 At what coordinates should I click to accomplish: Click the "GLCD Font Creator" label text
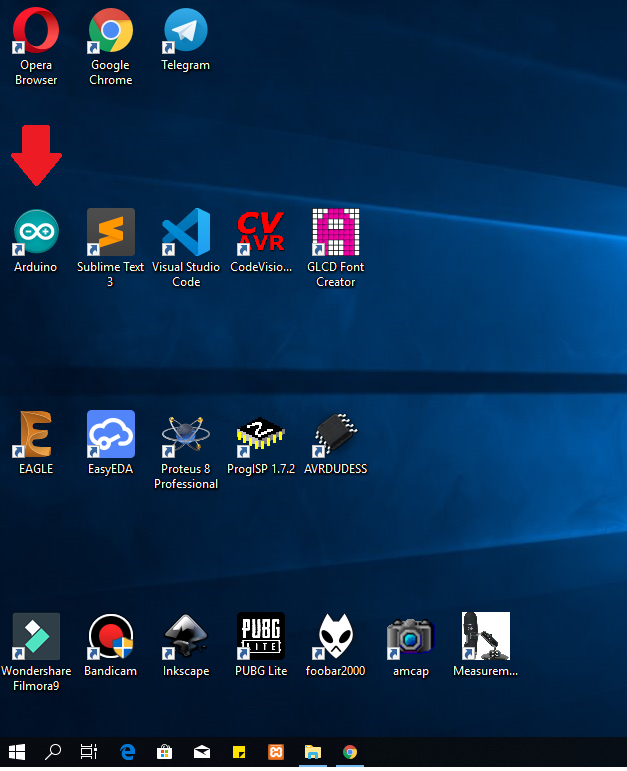tap(336, 274)
